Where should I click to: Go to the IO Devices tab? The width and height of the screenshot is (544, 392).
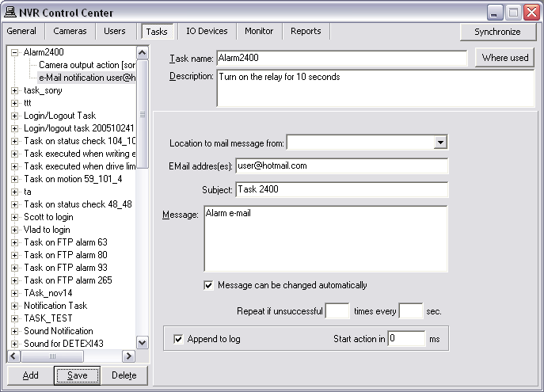(x=207, y=31)
